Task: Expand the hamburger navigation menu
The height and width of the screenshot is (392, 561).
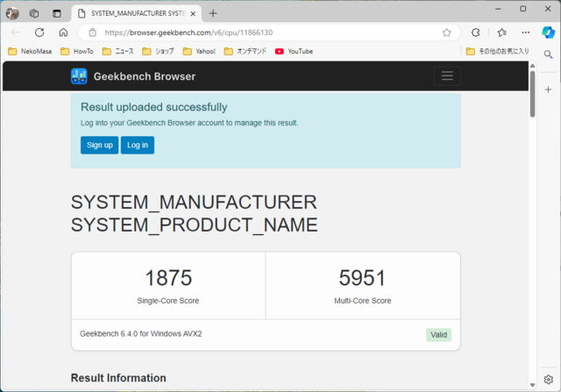Action: 447,76
